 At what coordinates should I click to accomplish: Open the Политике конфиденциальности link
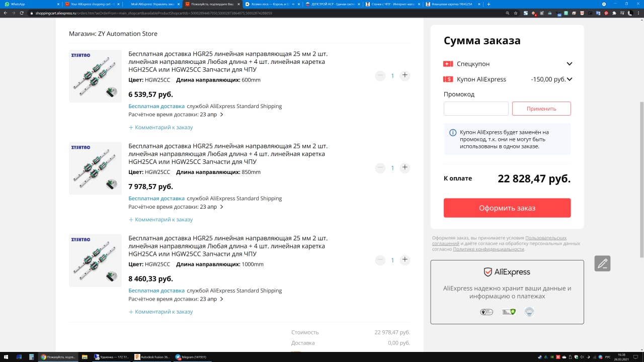click(489, 249)
